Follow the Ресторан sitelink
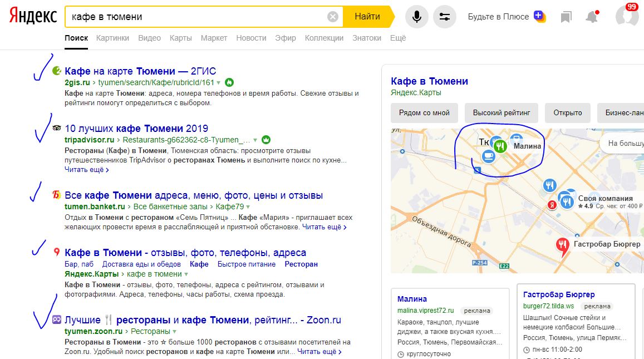 pos(301,264)
